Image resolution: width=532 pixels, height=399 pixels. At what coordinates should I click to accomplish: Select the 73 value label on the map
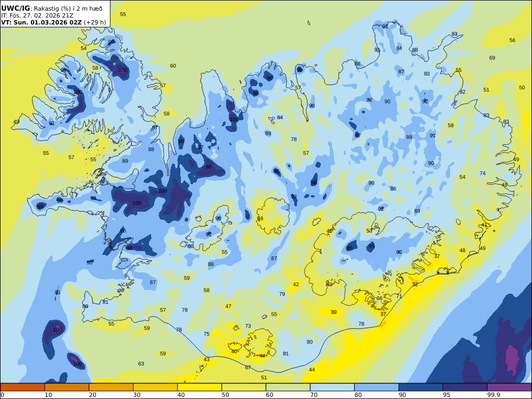coord(248,326)
